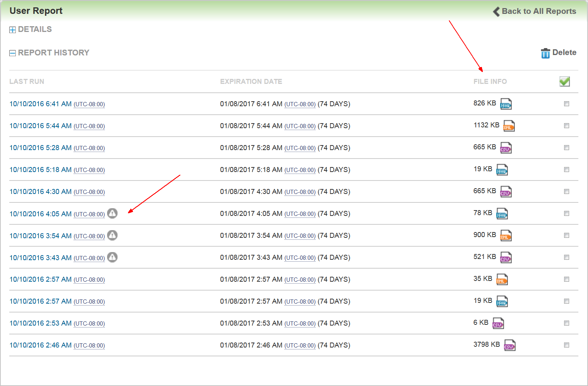Download the XML file icon beside 1132 KB

click(509, 126)
